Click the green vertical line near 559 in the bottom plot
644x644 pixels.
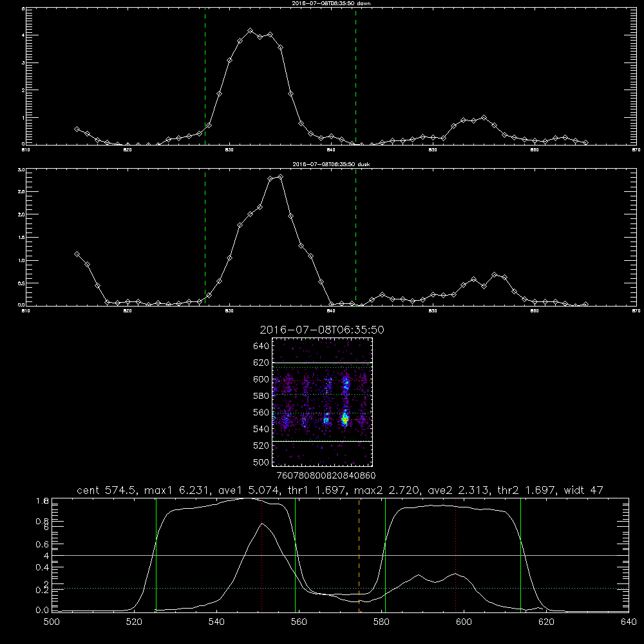(x=296, y=555)
